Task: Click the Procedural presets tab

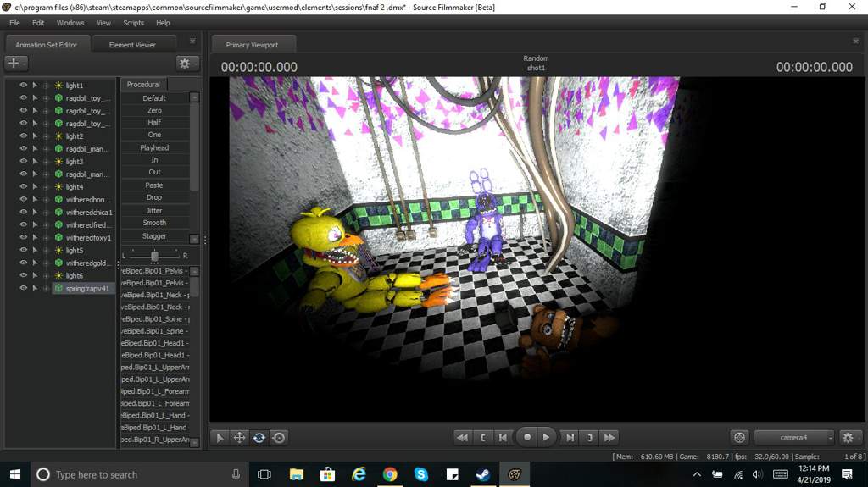Action: pyautogui.click(x=143, y=84)
